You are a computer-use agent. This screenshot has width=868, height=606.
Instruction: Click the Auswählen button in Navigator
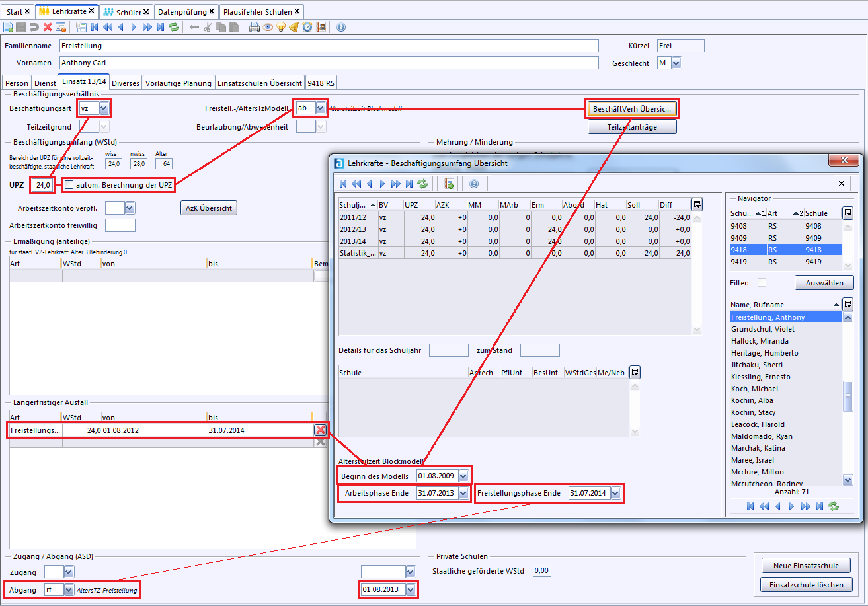click(x=824, y=283)
